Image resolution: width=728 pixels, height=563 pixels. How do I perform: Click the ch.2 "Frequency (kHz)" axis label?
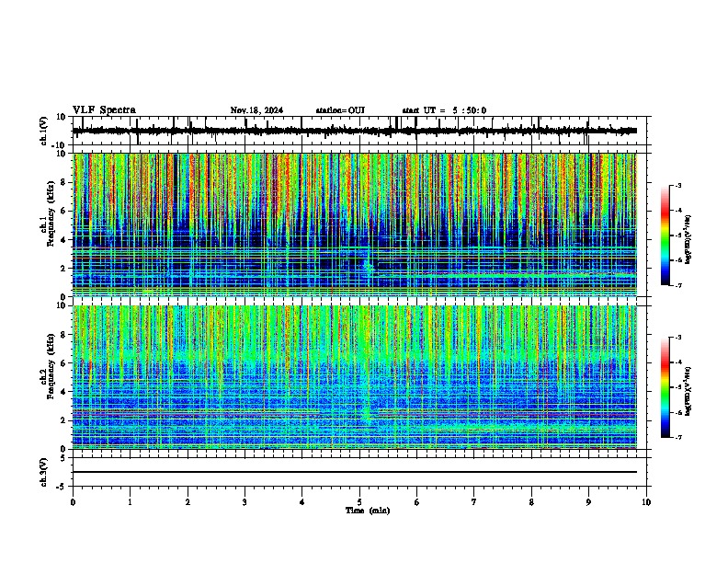pyautogui.click(x=51, y=365)
